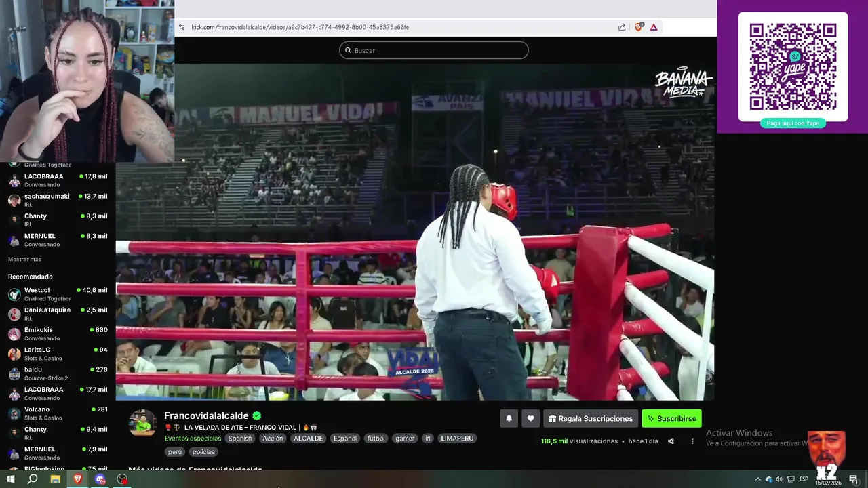Open MERNUEL with 8,3 mil viewers
This screenshot has height=488, width=868.
(58, 240)
